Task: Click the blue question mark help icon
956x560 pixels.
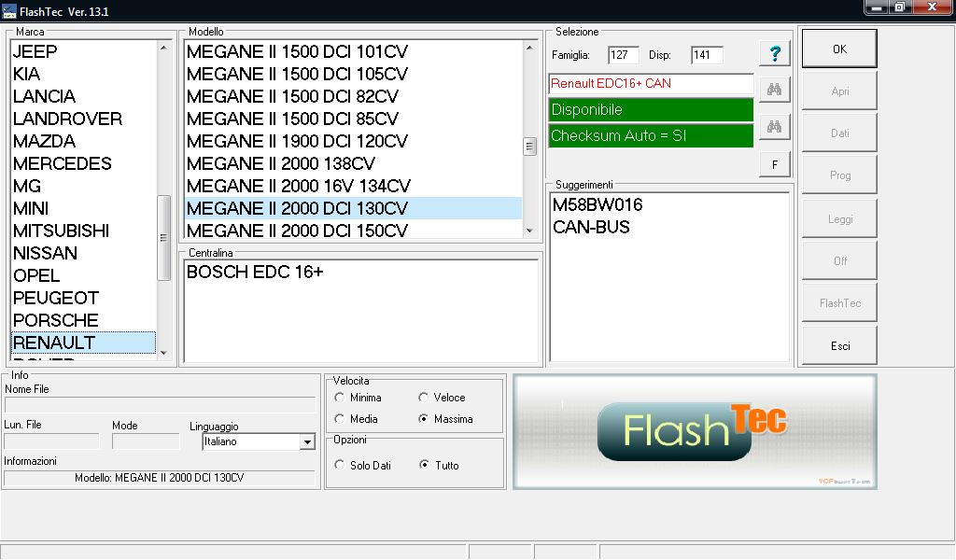Action: coord(775,53)
